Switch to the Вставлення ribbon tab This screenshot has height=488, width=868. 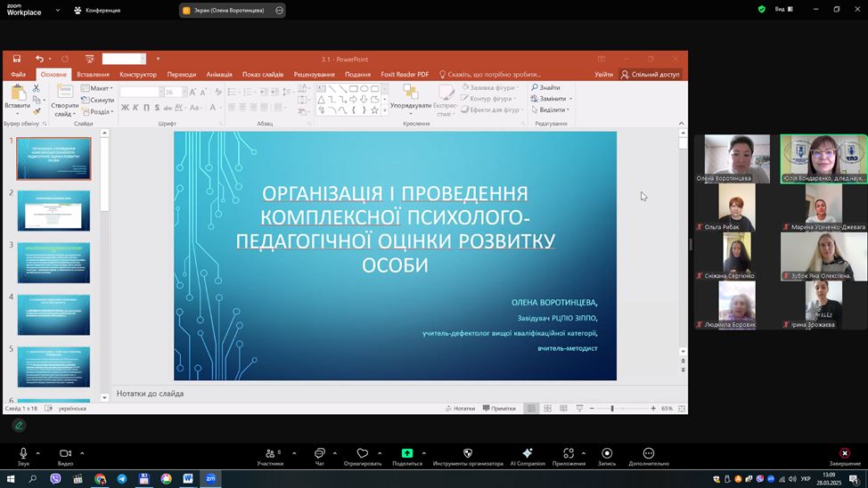(93, 75)
